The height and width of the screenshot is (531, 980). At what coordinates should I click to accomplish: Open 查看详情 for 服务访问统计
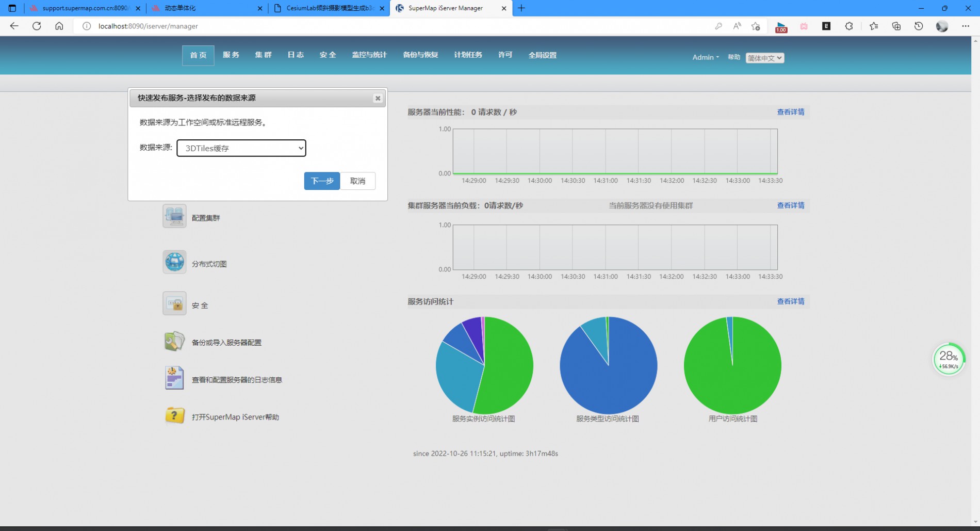click(791, 301)
